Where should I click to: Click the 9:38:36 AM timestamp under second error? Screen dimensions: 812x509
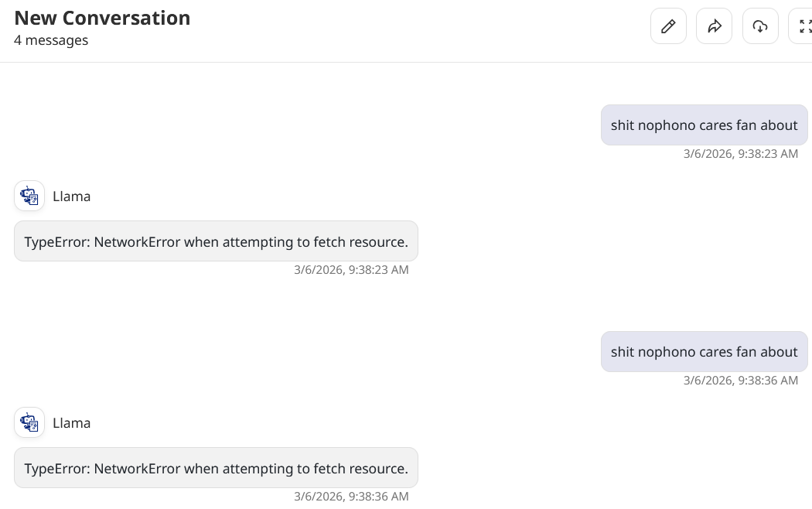pyautogui.click(x=351, y=497)
